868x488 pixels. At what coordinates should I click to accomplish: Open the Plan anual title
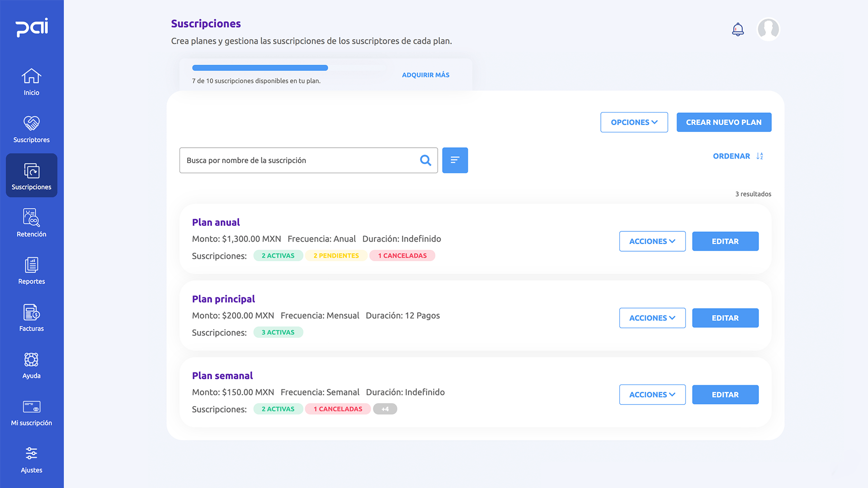[x=216, y=222]
